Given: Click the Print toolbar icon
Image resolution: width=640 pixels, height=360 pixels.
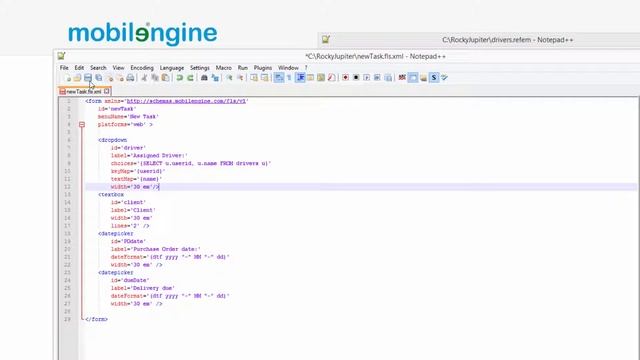Looking at the screenshot, I should [x=130, y=78].
